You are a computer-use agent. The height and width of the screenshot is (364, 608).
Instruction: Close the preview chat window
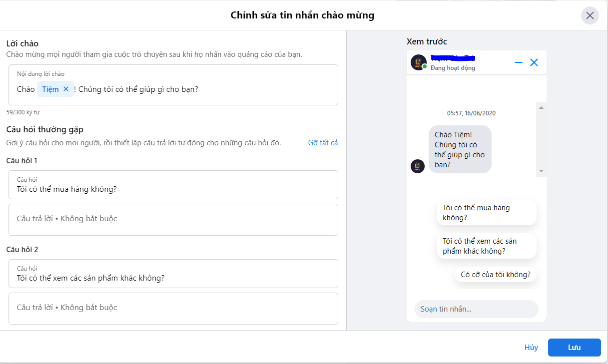pos(534,62)
